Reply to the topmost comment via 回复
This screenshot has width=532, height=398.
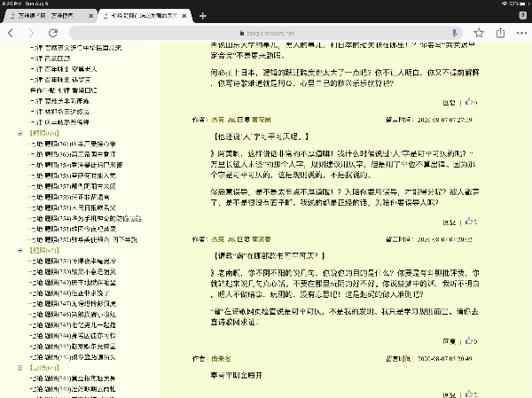449,103
